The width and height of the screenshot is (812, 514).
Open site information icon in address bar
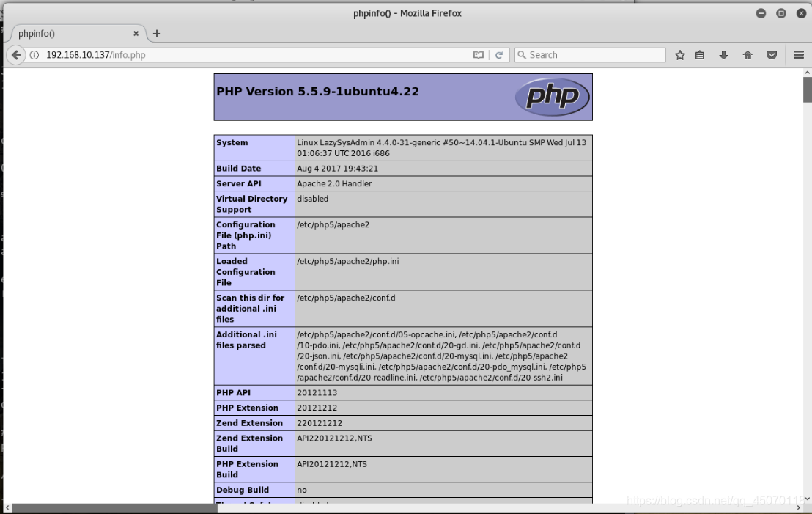34,55
